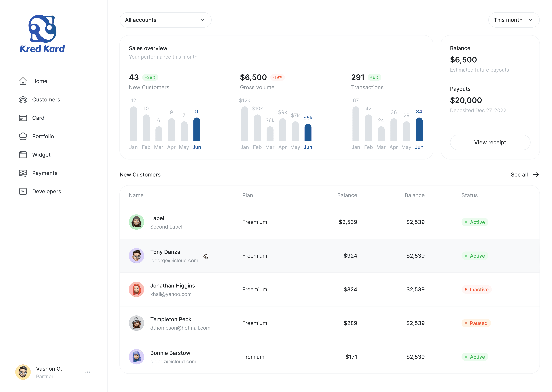
Task: Open Portfolio briefcase icon
Action: tap(23, 136)
